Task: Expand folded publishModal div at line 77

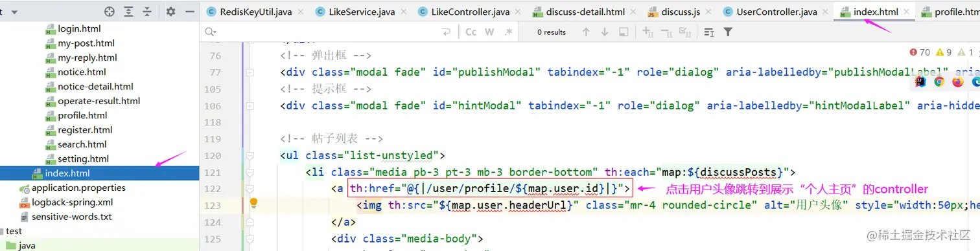Action: pos(250,72)
